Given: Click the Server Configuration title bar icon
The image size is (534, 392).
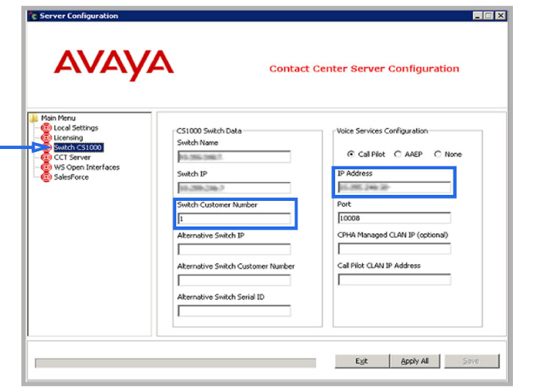Looking at the screenshot, I should tap(33, 16).
